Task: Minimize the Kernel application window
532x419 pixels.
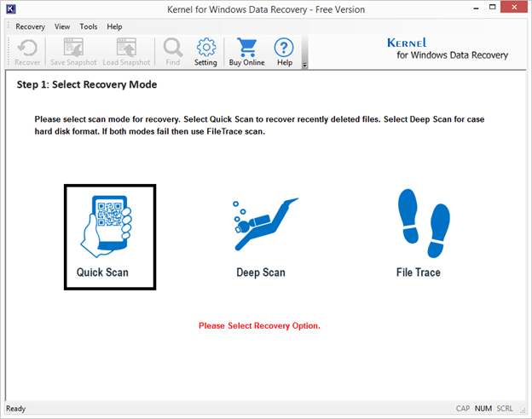Action: pyautogui.click(x=476, y=8)
